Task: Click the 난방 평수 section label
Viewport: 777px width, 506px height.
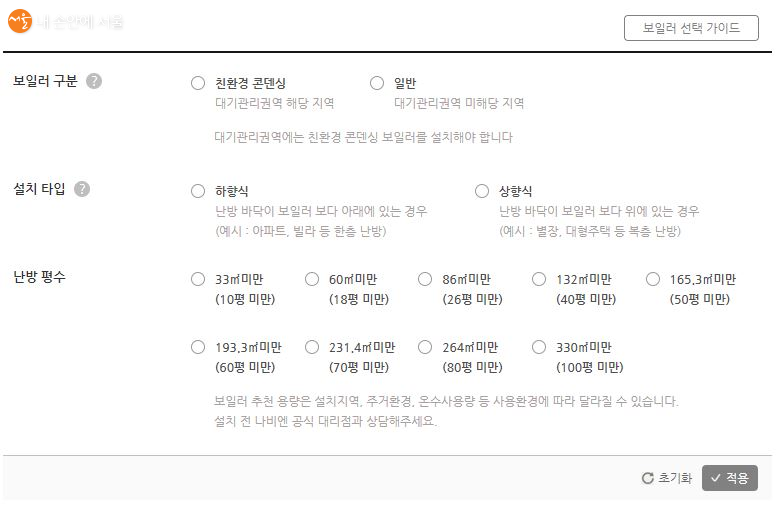Action: 39,277
